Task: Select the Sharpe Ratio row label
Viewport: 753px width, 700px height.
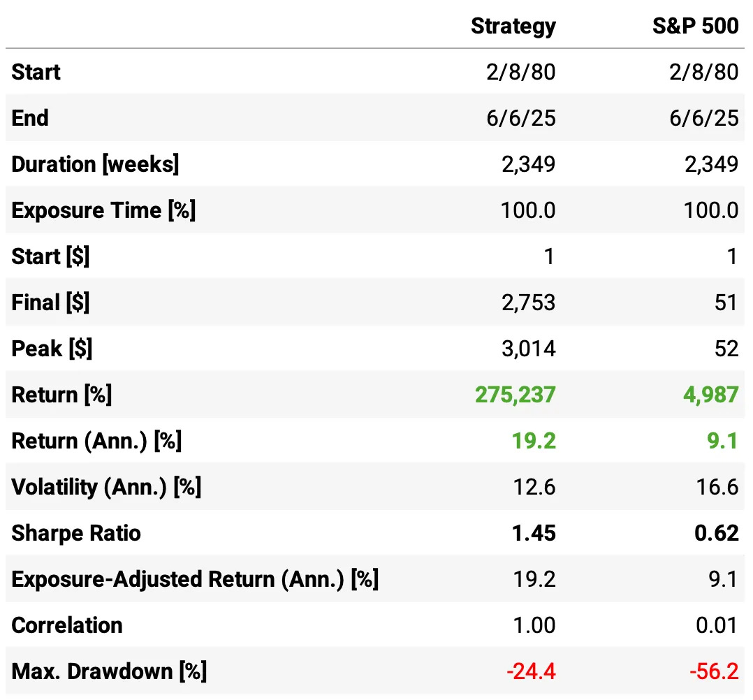Action: 76,533
